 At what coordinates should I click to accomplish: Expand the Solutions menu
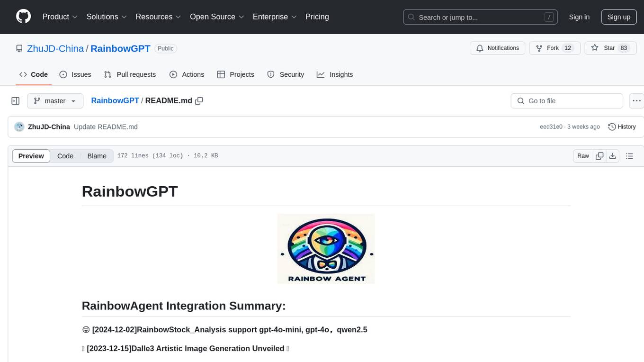[x=107, y=17]
